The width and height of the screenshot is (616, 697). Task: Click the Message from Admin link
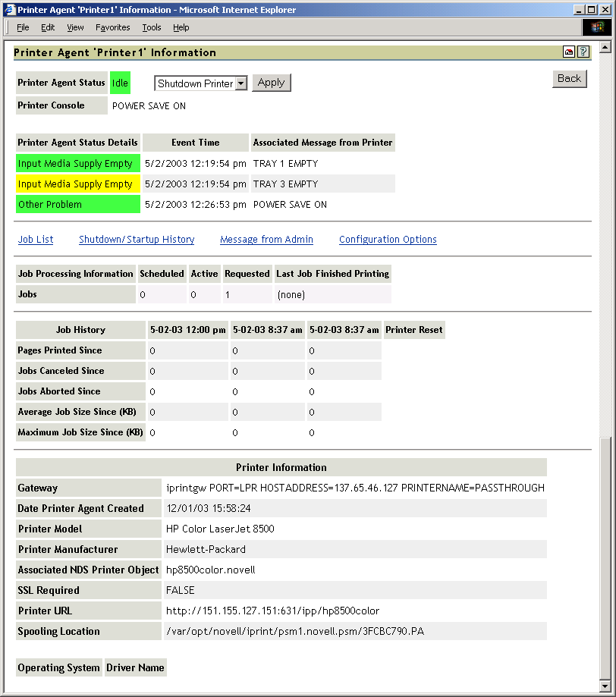coord(266,240)
